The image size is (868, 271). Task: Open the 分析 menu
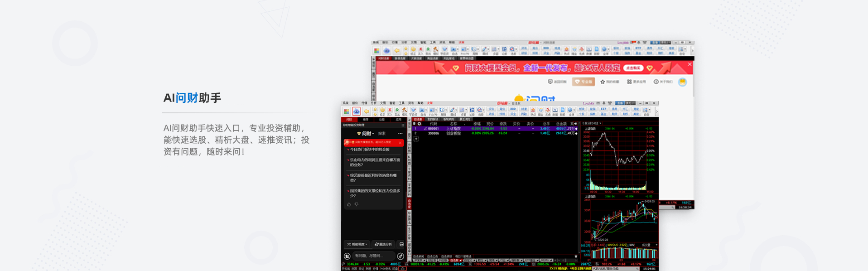[x=374, y=103]
